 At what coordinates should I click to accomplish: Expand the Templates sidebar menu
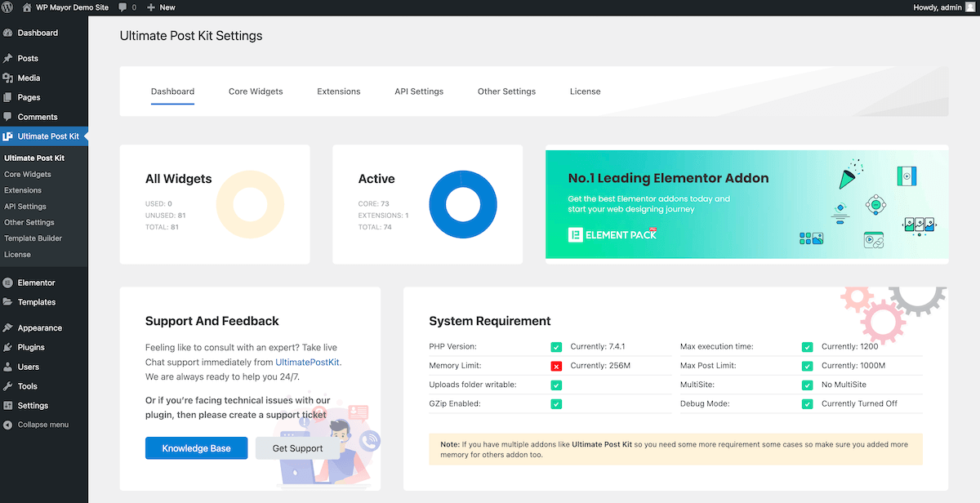pos(37,302)
